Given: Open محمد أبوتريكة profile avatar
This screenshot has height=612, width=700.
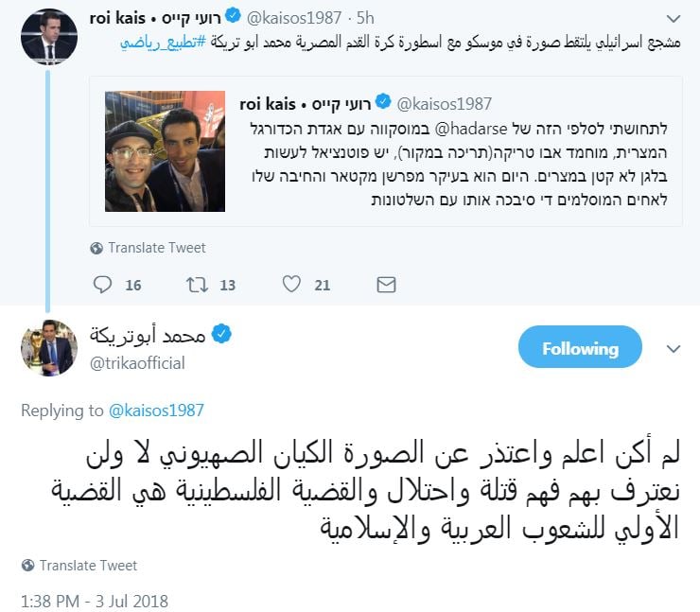Looking at the screenshot, I should click(x=48, y=348).
